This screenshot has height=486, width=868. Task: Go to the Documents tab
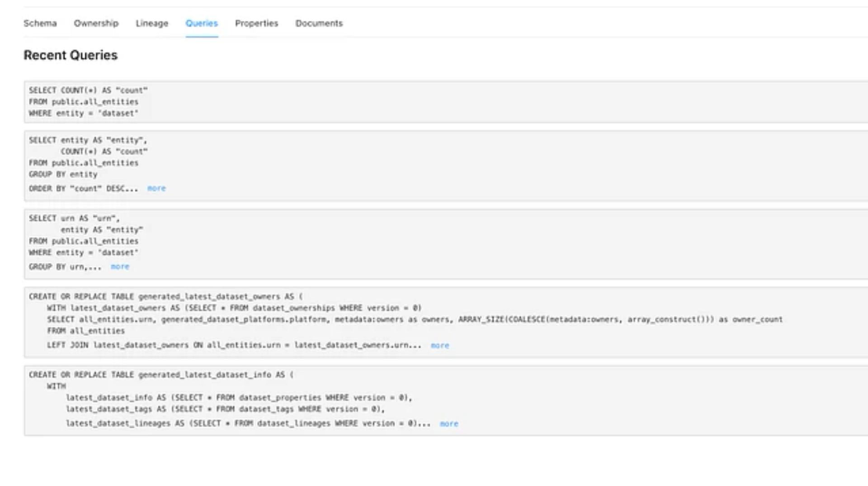point(319,23)
